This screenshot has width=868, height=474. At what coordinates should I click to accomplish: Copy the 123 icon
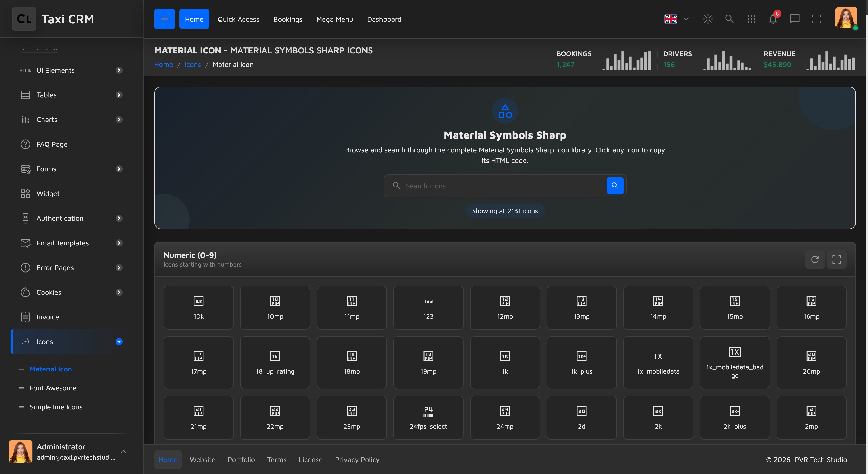428,308
